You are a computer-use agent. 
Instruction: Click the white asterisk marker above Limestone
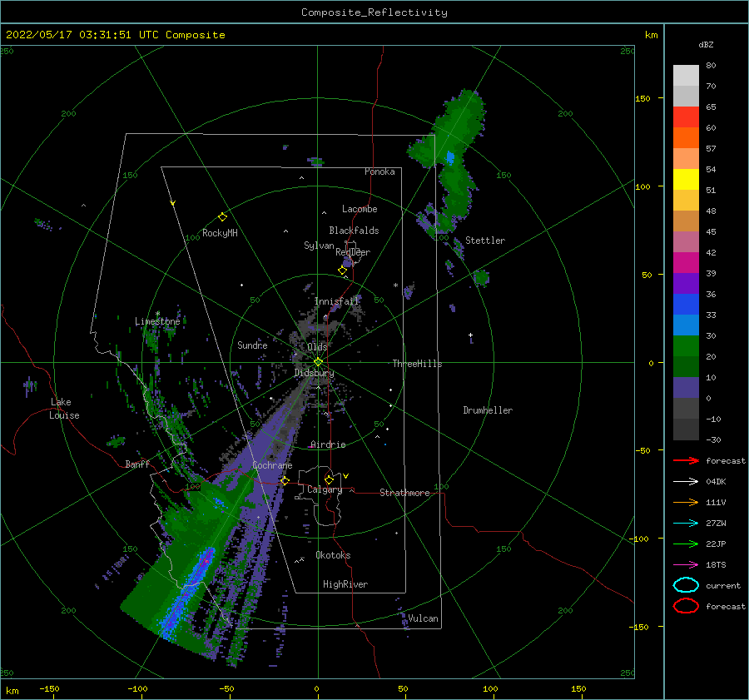point(157,314)
